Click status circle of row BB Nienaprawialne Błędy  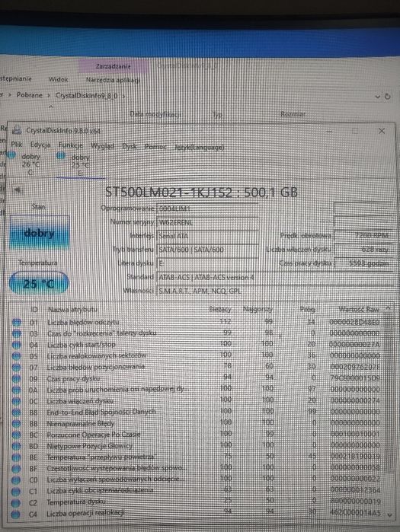(x=16, y=423)
